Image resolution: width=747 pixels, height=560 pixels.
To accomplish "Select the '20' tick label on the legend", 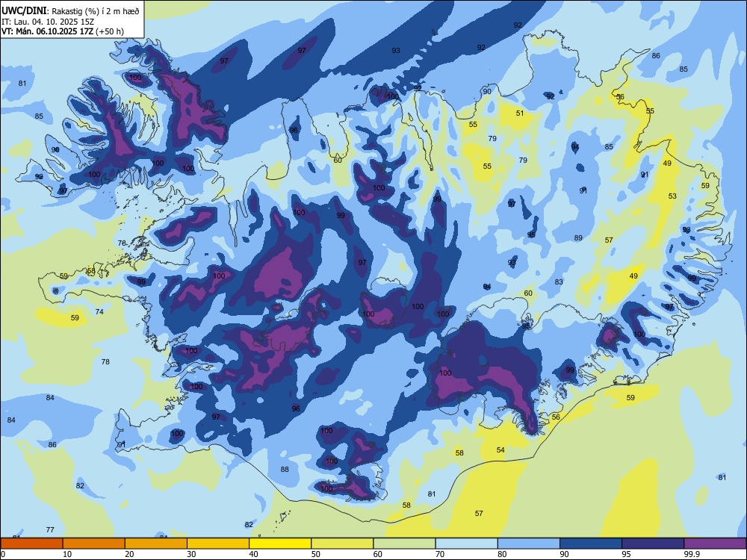I will point(129,554).
